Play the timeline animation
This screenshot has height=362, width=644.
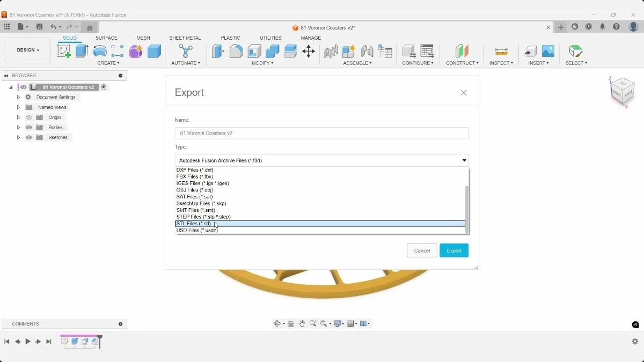[28, 342]
